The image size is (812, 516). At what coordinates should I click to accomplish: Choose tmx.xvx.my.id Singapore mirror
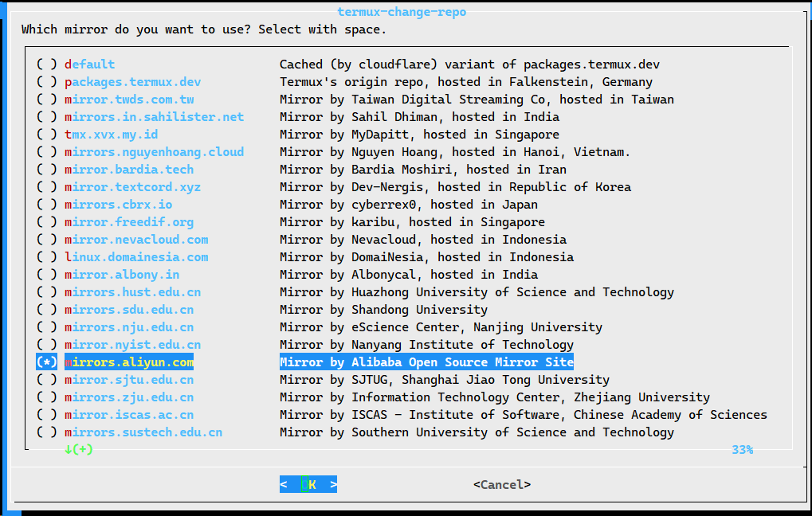tap(111, 135)
